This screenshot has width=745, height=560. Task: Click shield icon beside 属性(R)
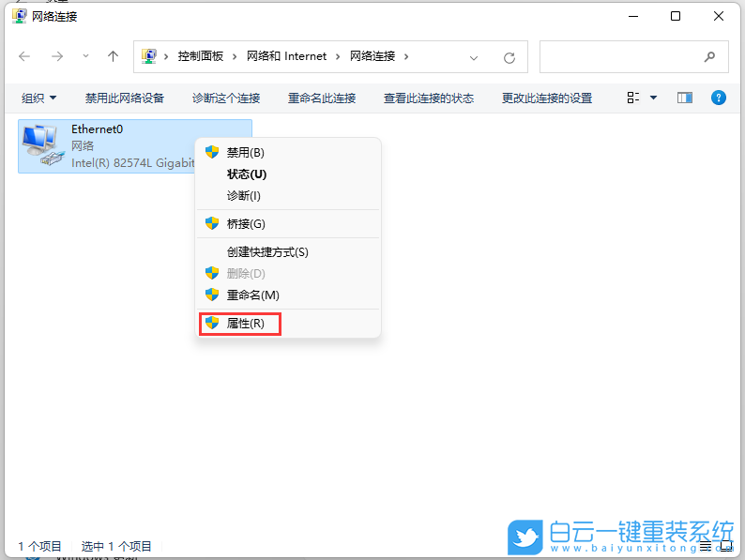coord(212,323)
